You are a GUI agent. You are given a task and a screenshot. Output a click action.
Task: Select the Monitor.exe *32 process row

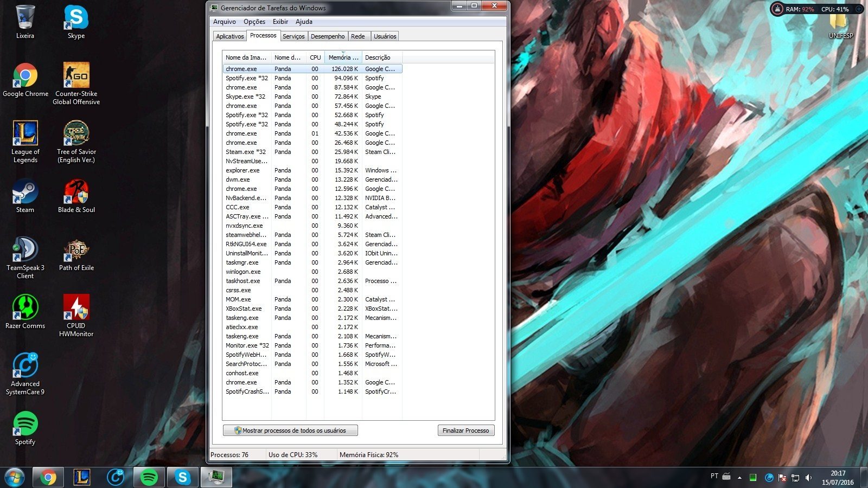(312, 345)
